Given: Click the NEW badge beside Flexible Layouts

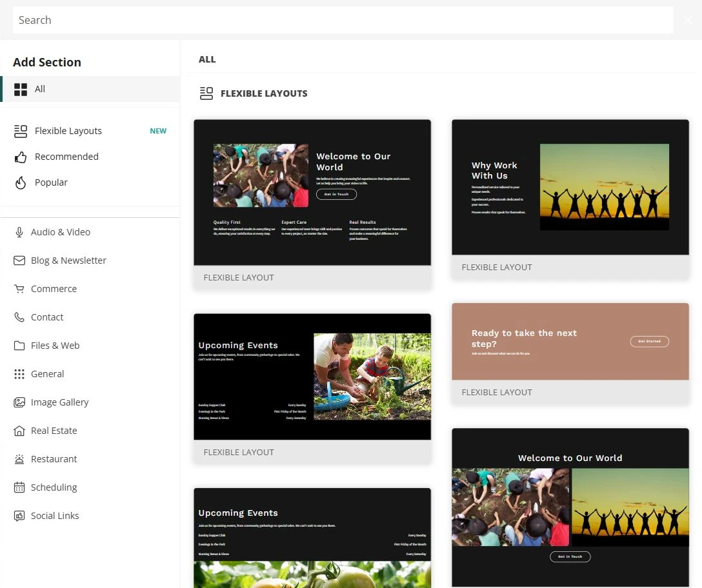Looking at the screenshot, I should coord(158,131).
